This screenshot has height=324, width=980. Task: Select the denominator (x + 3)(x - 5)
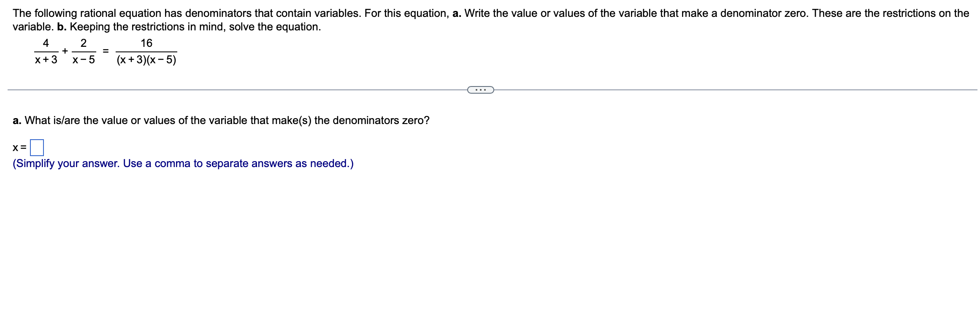point(146,59)
